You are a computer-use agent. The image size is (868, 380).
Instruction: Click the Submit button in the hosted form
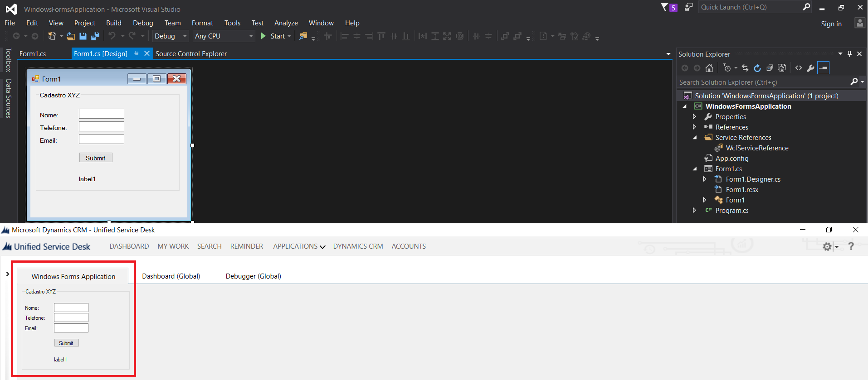(x=66, y=343)
